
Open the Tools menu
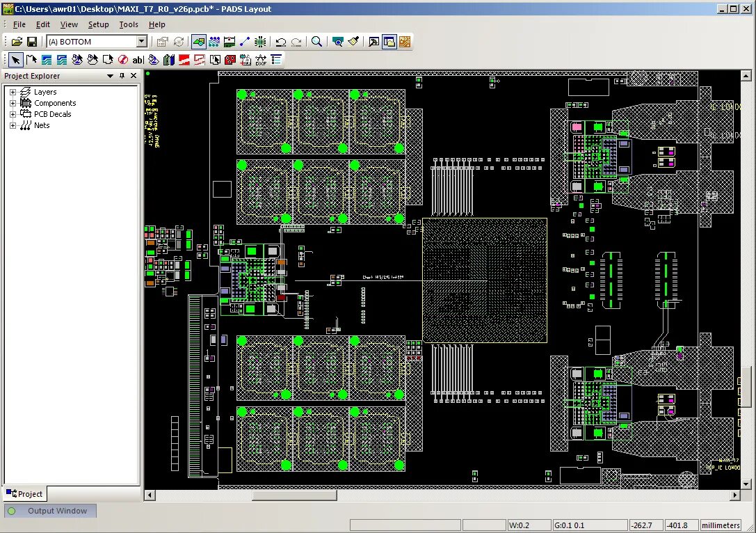click(x=129, y=24)
